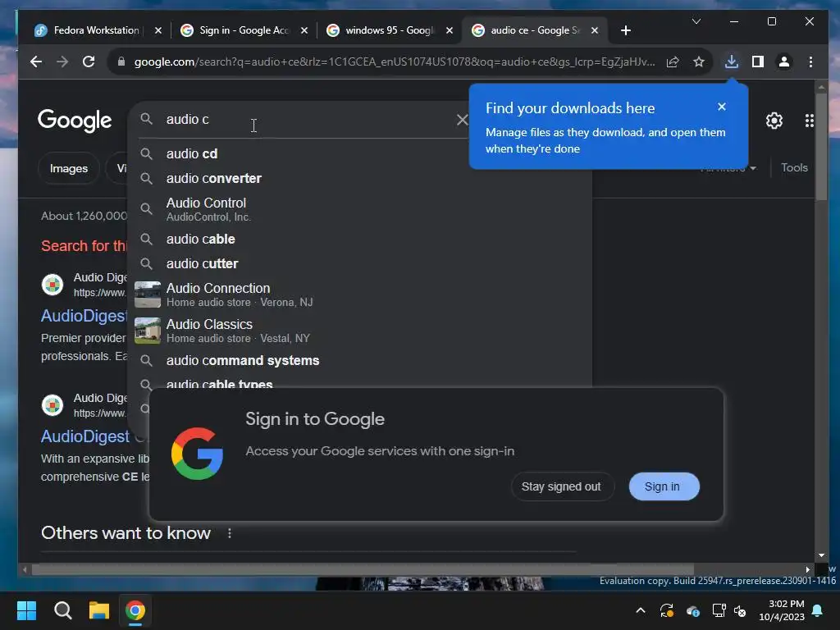This screenshot has height=630, width=840.
Task: Close the Fedora Workstation tab
Action: [158, 30]
